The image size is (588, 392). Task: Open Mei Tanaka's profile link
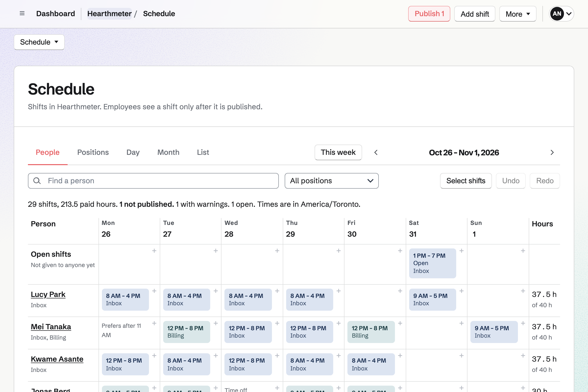51,327
